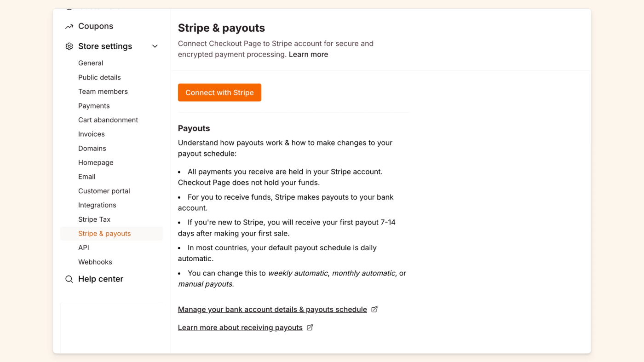The height and width of the screenshot is (362, 644).
Task: Navigate to the Webhooks settings
Action: [95, 262]
